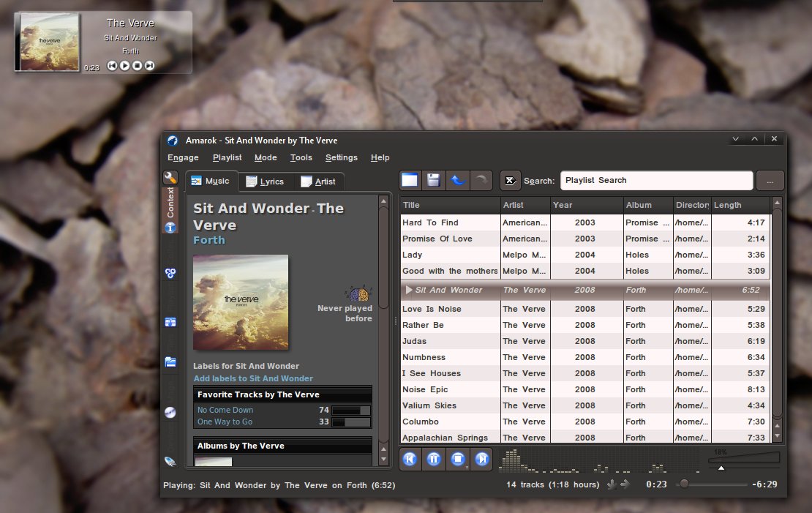The image size is (812, 513).
Task: Click the blue undo arrow icon
Action: pos(458,180)
